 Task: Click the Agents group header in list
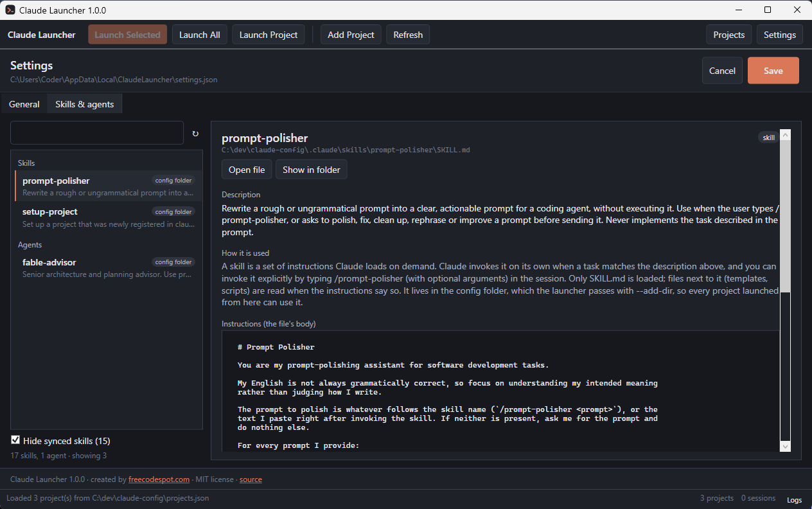30,245
